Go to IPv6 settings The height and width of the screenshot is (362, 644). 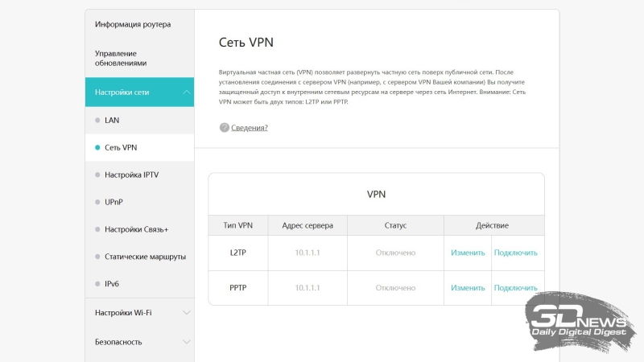[x=113, y=284]
